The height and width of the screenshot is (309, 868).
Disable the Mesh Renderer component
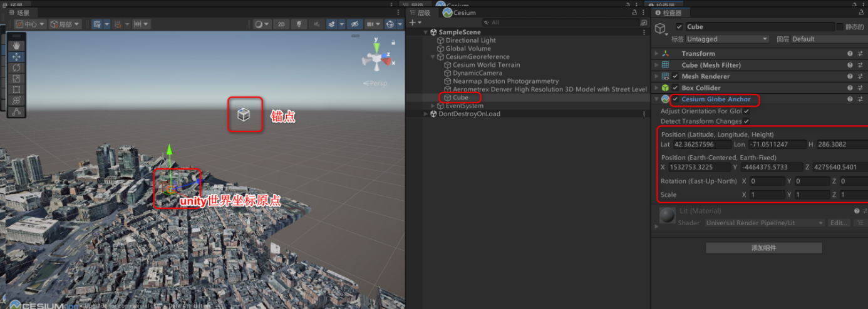click(675, 76)
